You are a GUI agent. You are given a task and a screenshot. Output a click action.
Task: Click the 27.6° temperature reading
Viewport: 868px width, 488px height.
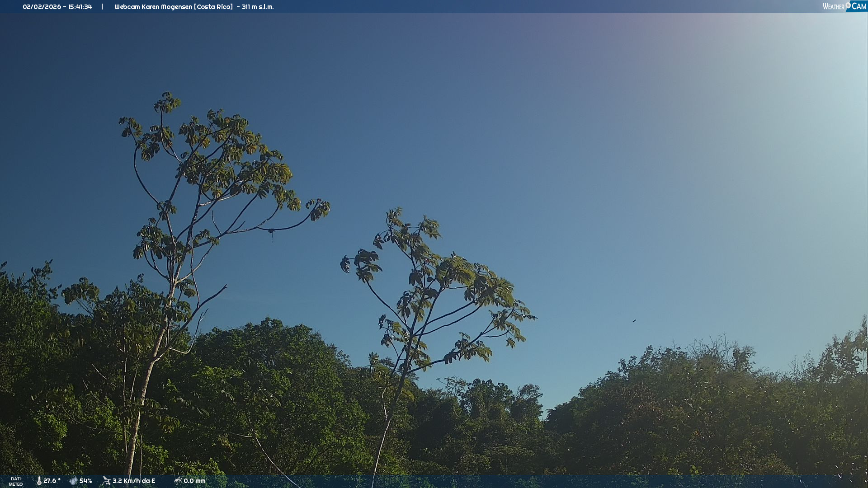[52, 481]
